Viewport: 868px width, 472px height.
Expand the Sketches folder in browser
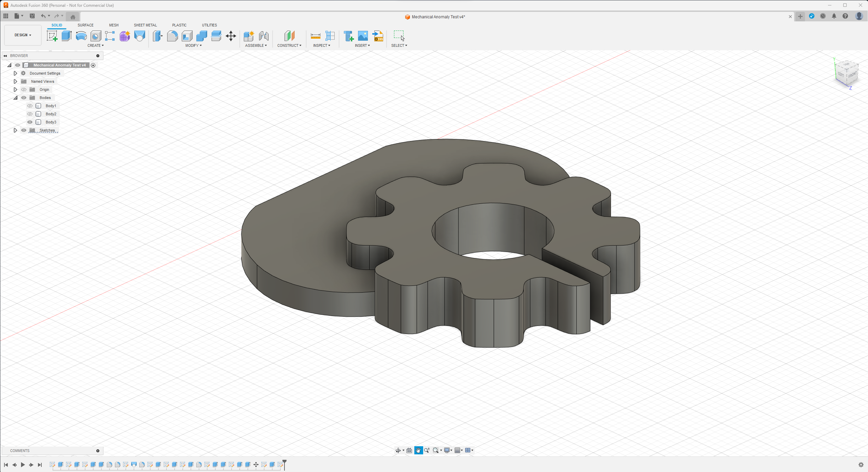pos(15,130)
